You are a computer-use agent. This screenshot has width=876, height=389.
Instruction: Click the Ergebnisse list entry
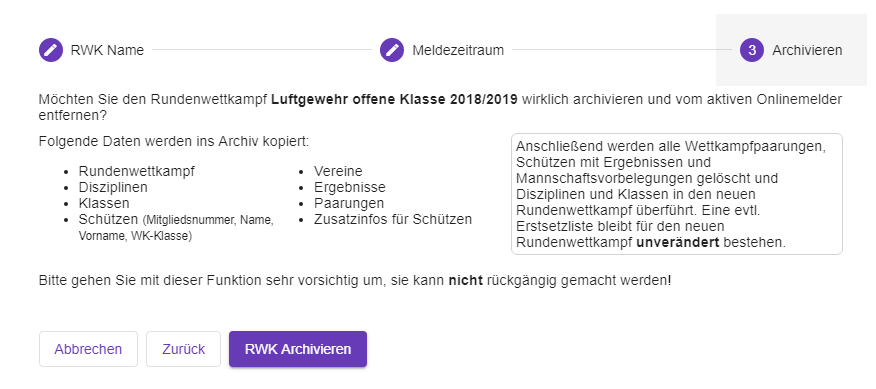pos(350,187)
